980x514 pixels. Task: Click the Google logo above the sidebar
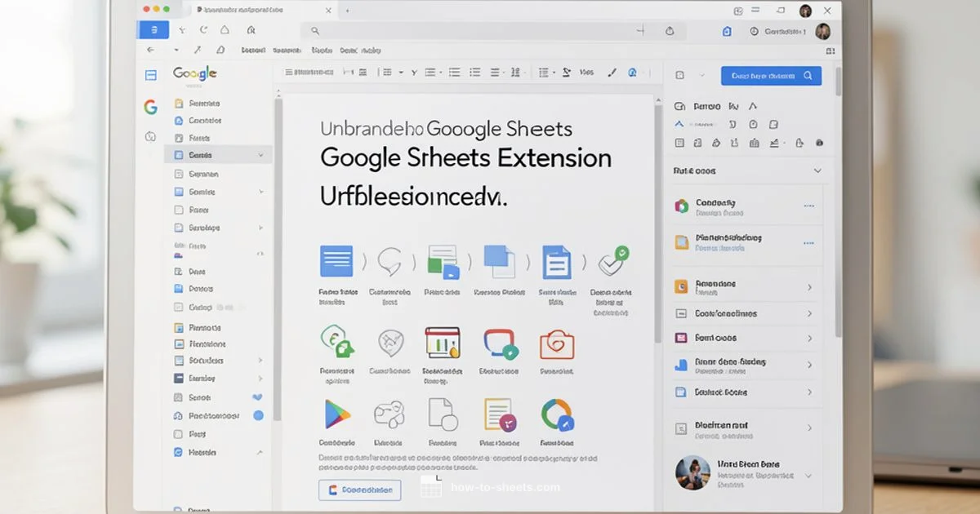click(194, 73)
